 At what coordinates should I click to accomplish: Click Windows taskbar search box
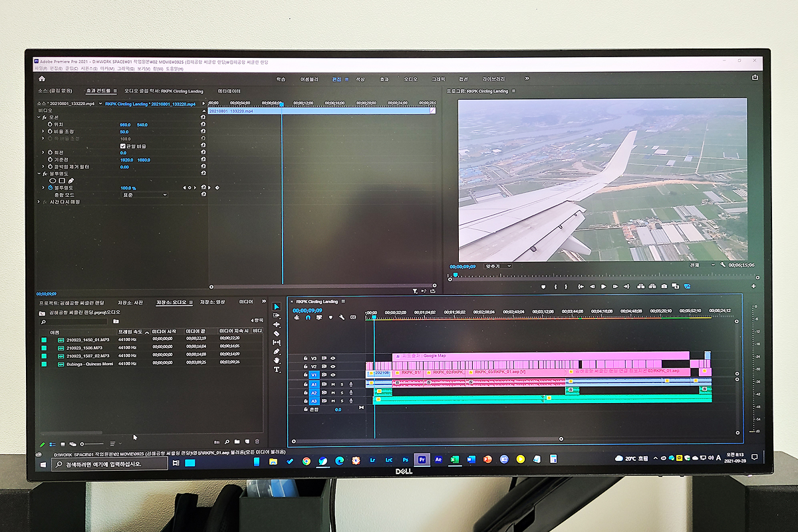coord(109,464)
